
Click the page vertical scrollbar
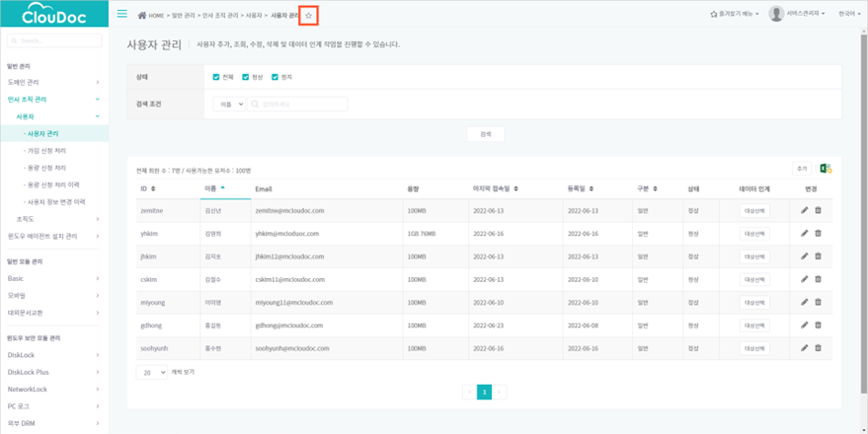coord(864,213)
